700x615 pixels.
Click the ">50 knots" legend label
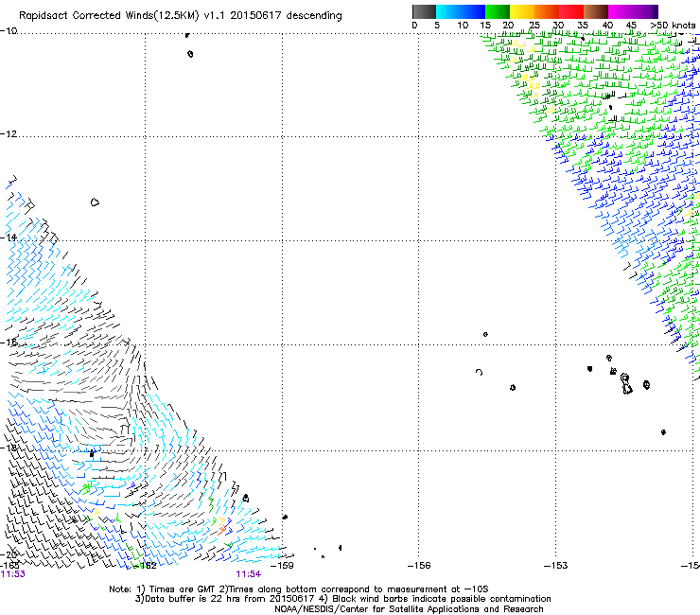(673, 26)
